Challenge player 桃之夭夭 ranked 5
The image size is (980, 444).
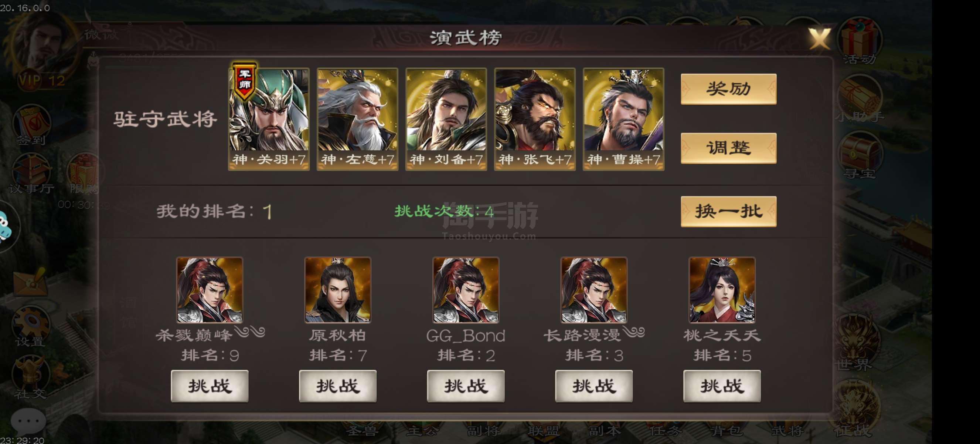click(x=722, y=386)
